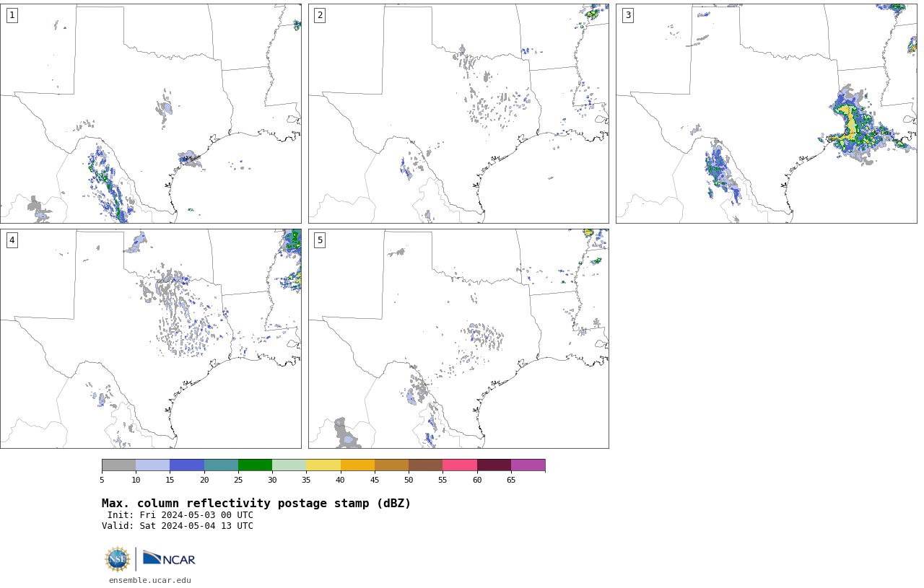The image size is (924, 588).
Task: Select the dark green 25-30 dBZ swatch
Action: [255, 465]
